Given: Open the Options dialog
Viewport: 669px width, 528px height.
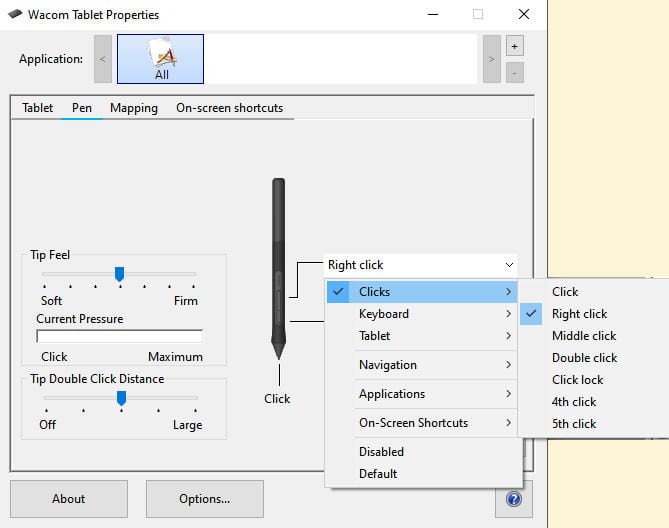Looking at the screenshot, I should 205,499.
